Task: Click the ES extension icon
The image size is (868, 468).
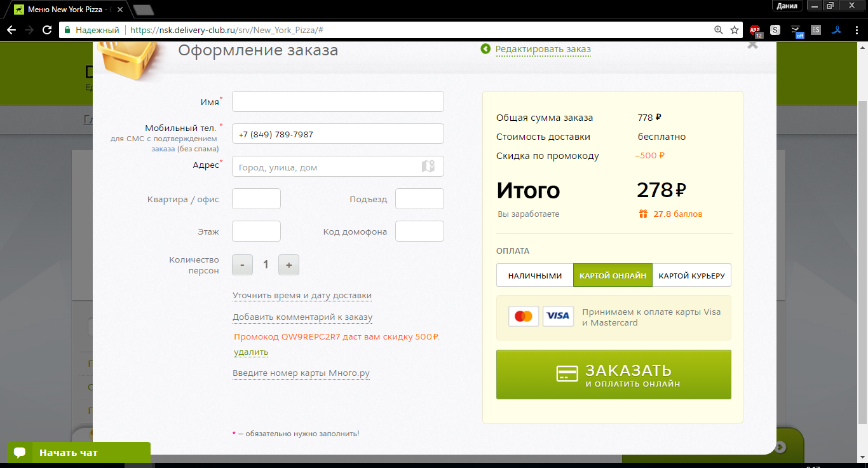Action: click(x=816, y=30)
